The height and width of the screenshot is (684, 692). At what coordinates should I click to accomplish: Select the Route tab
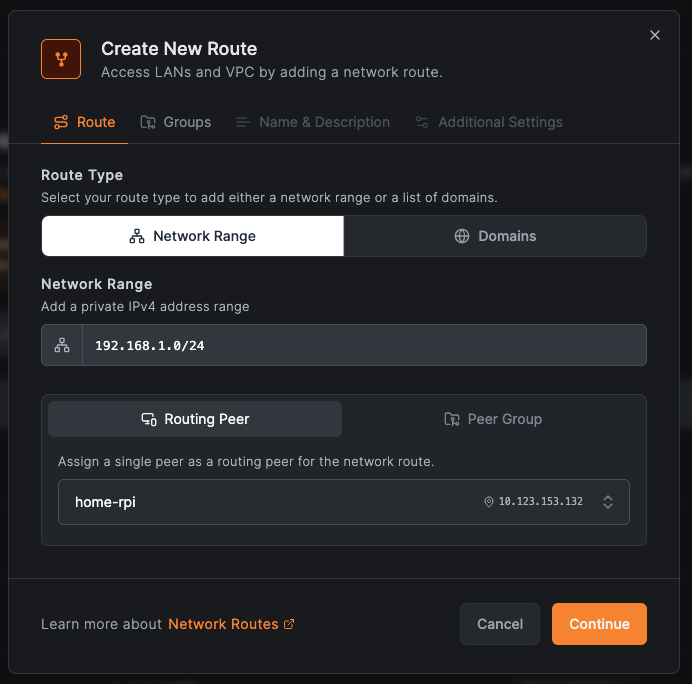coord(84,122)
